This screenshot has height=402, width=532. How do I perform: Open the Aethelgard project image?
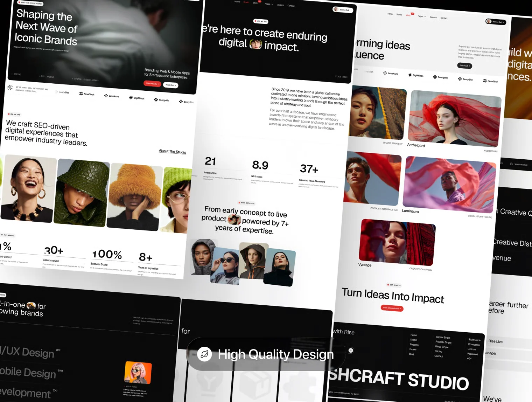[455, 118]
